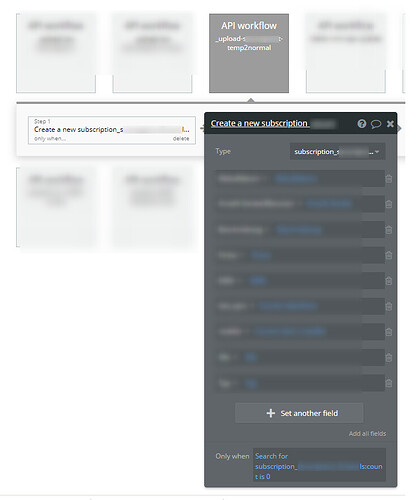This screenshot has height=500, width=419.
Task: Delete the second field row via trash icon
Action: [x=389, y=204]
